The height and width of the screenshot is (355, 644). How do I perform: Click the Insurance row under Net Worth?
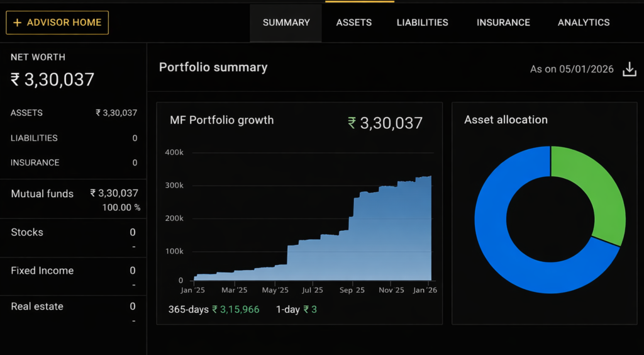coord(73,162)
